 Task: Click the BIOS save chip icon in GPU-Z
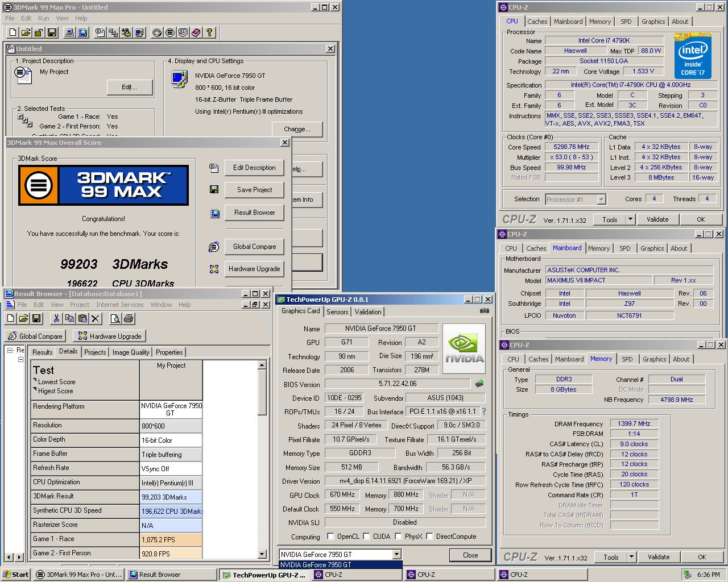479,384
